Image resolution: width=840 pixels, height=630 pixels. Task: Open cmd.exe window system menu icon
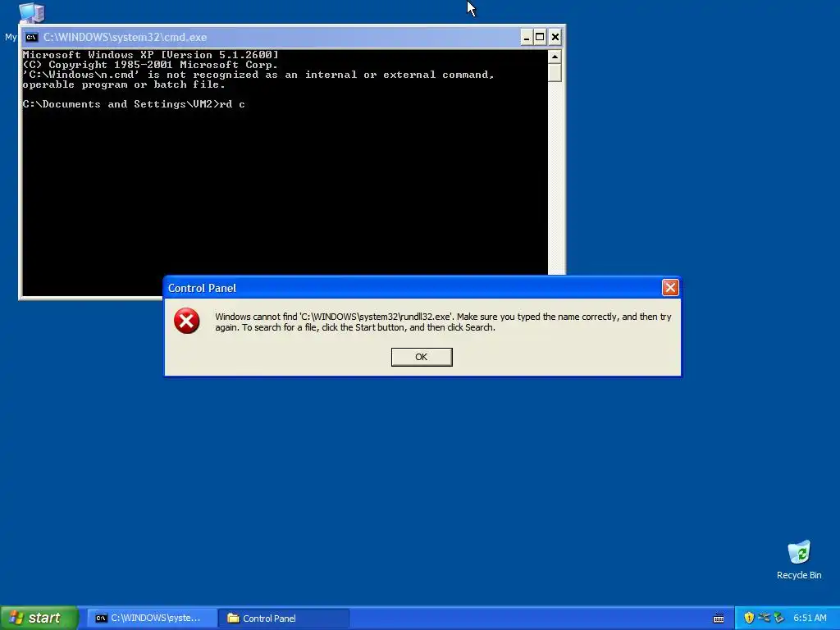coord(32,37)
